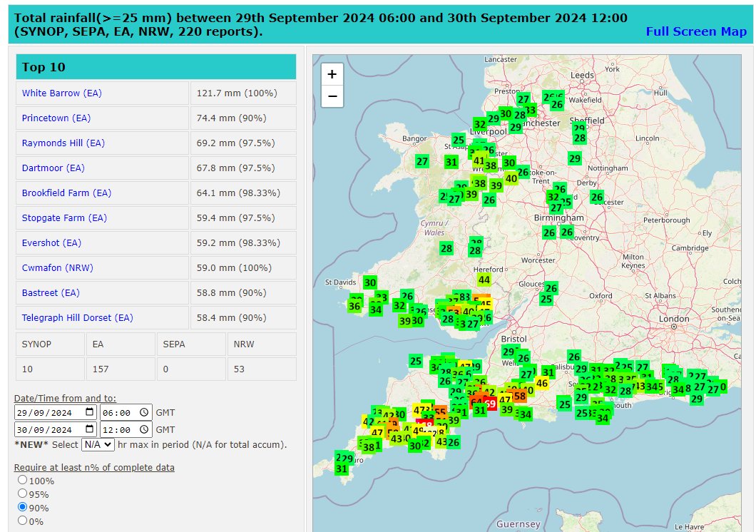Select the 0% complete data option
The height and width of the screenshot is (532, 756).
22,520
